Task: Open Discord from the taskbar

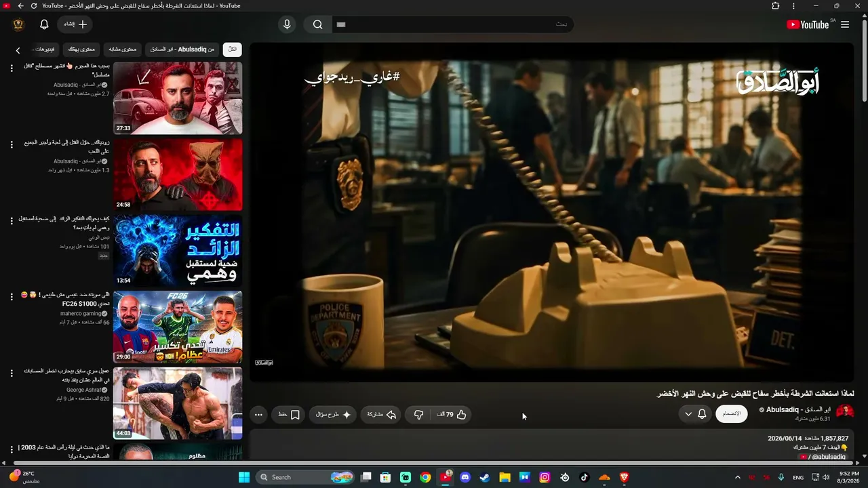Action: [x=465, y=477]
